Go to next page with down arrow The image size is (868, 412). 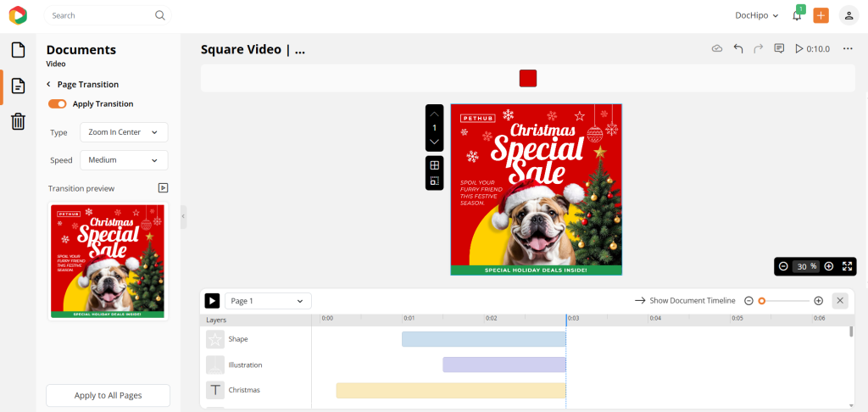point(435,142)
